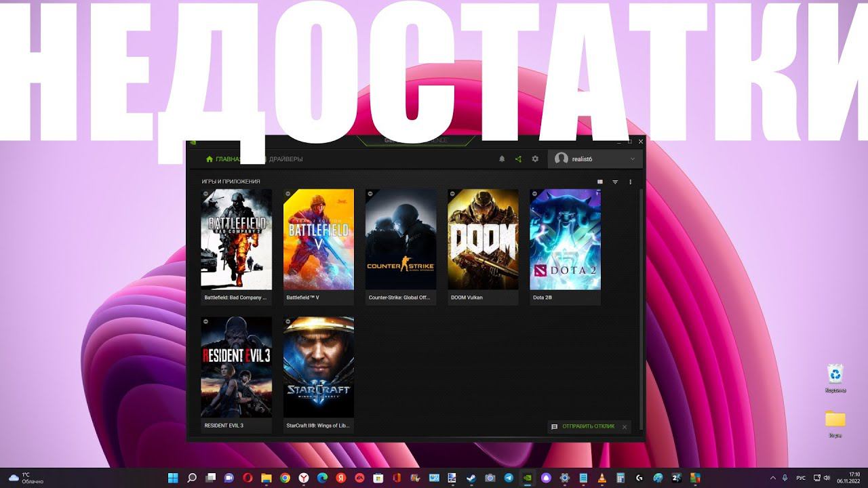Select the Battlefield V game cover
Image resolution: width=868 pixels, height=488 pixels.
tap(319, 239)
